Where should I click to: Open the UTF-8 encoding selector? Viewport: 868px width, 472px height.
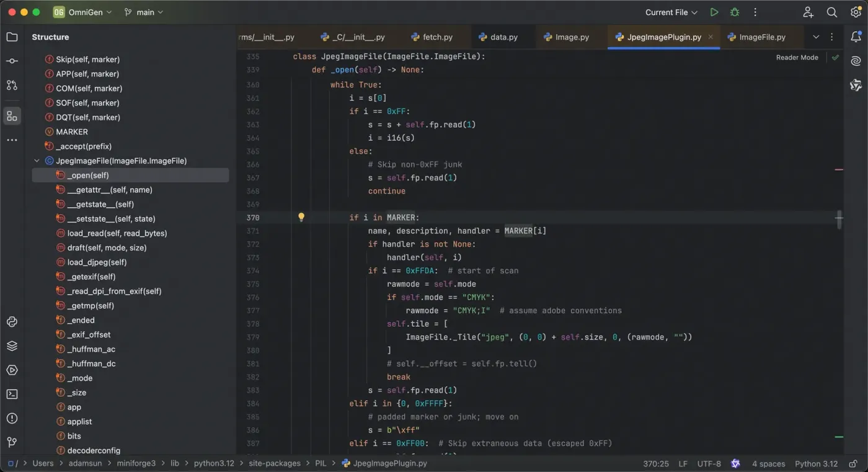tap(709, 463)
